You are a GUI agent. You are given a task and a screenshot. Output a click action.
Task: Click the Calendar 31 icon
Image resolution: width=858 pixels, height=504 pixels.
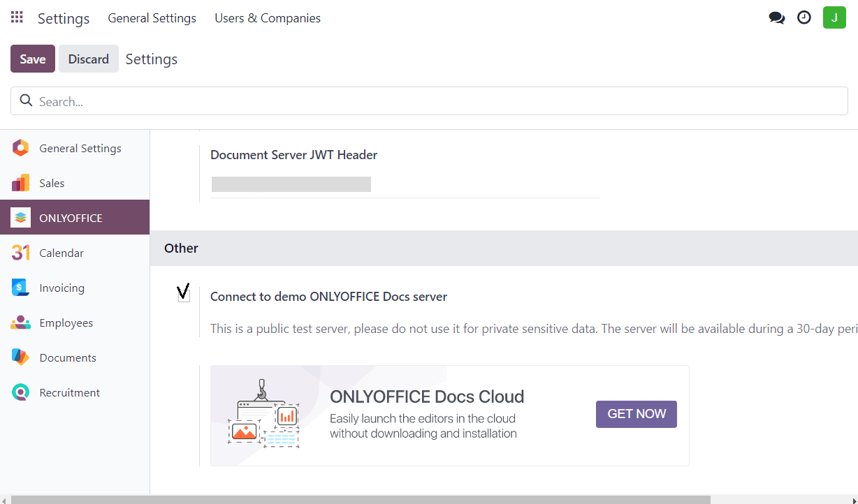click(21, 253)
